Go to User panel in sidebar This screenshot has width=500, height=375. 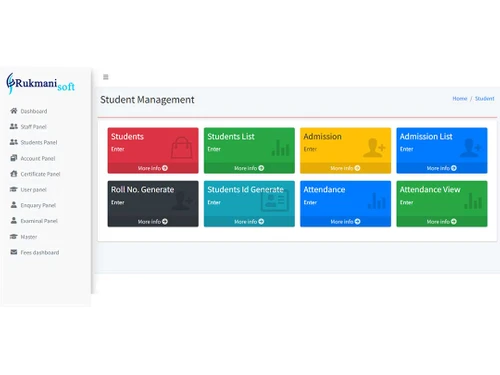(33, 190)
